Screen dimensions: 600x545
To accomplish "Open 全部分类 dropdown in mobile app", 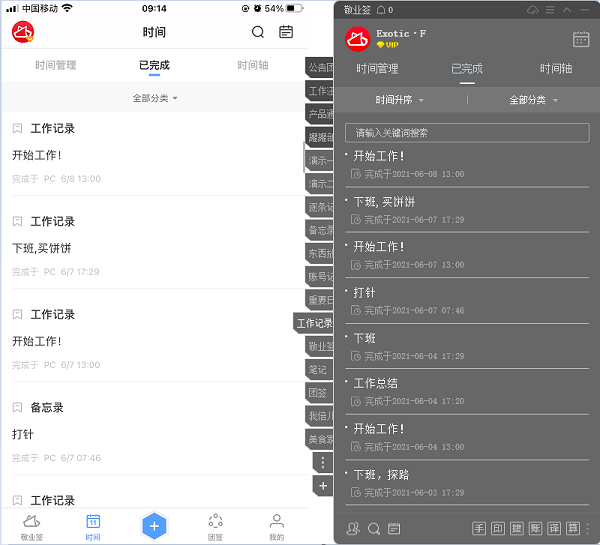I will coord(155,98).
